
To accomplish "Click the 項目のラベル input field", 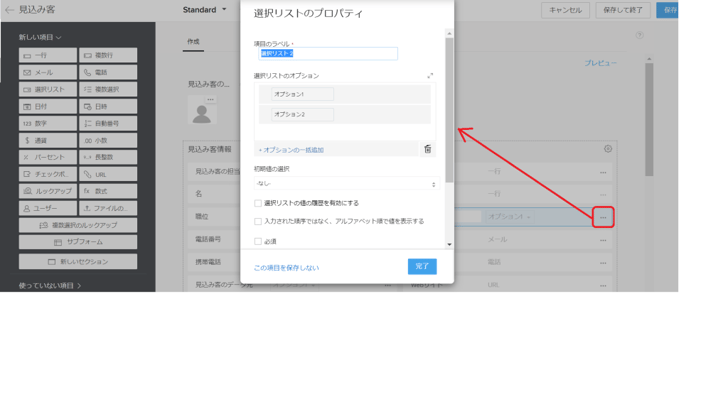I will [x=327, y=54].
